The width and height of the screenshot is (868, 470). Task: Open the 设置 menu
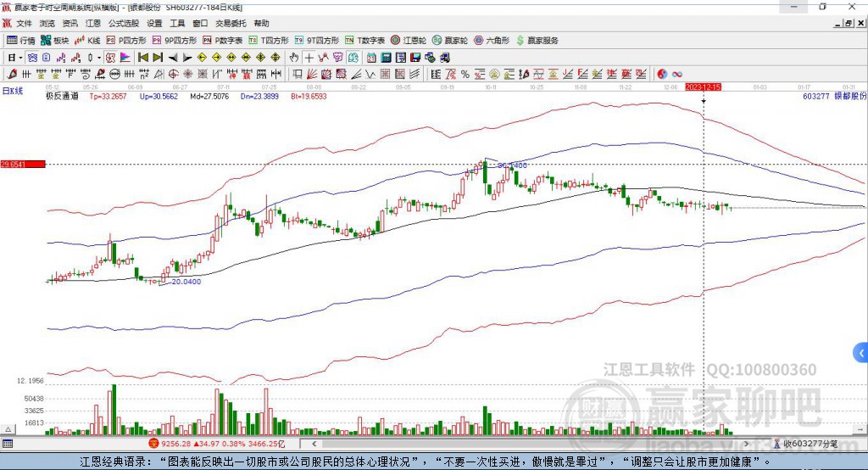click(154, 23)
